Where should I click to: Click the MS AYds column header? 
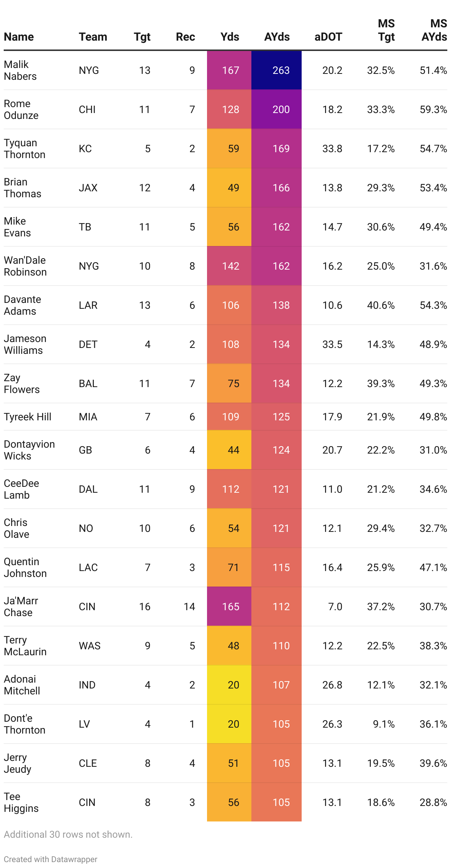(434, 30)
